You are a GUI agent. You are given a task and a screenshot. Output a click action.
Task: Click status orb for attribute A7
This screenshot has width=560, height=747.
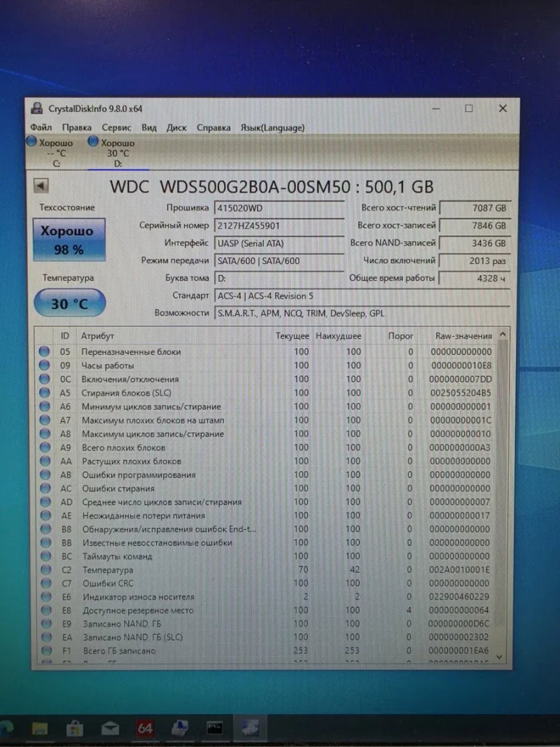tap(45, 420)
